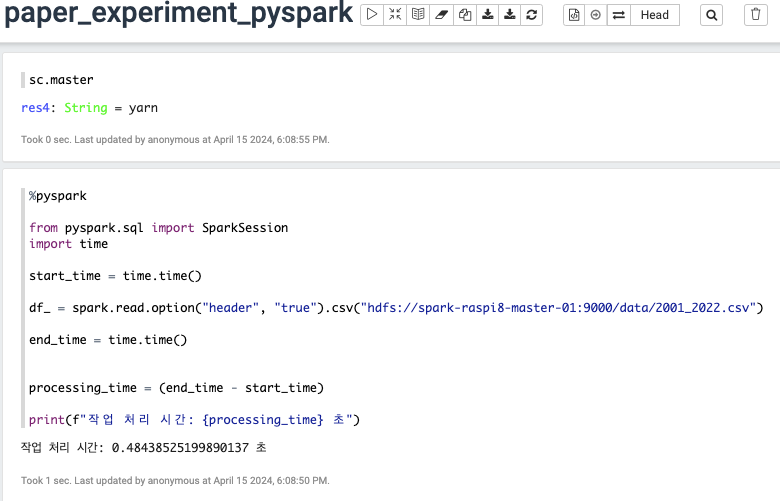Move note to trash with the bin icon
The height and width of the screenshot is (501, 780).
[x=756, y=14]
